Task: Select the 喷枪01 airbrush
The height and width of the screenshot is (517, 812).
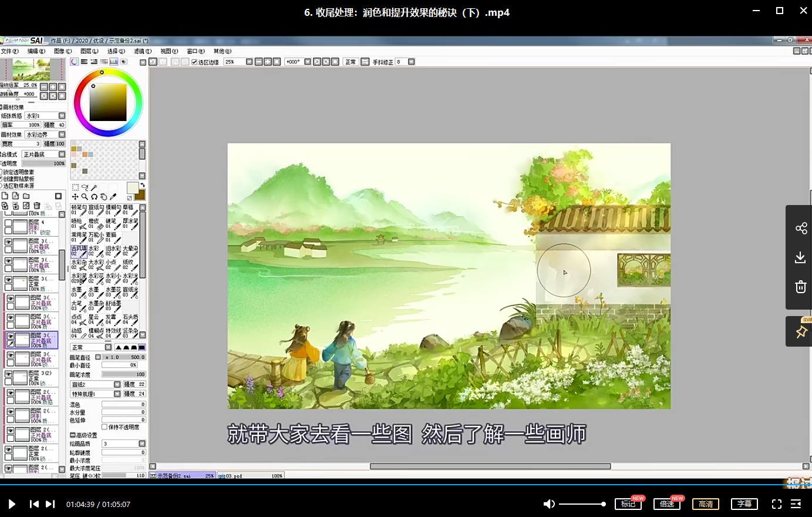Action: [x=78, y=223]
